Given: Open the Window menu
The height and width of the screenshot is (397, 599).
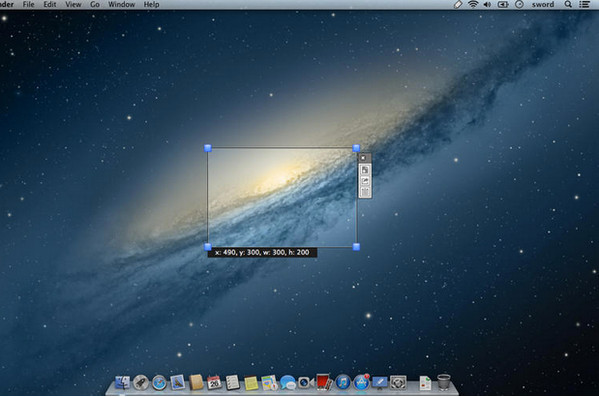Looking at the screenshot, I should point(121,5).
